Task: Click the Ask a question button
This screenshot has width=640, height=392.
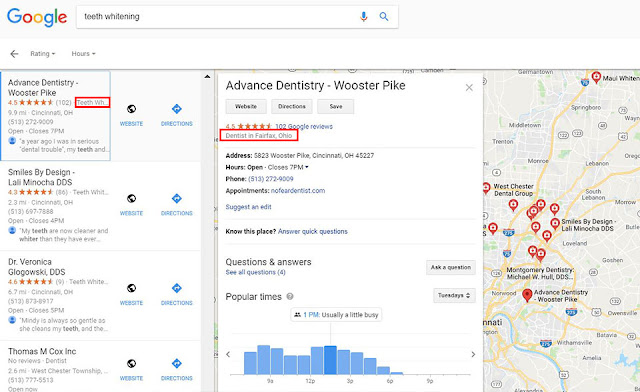Action: [451, 267]
